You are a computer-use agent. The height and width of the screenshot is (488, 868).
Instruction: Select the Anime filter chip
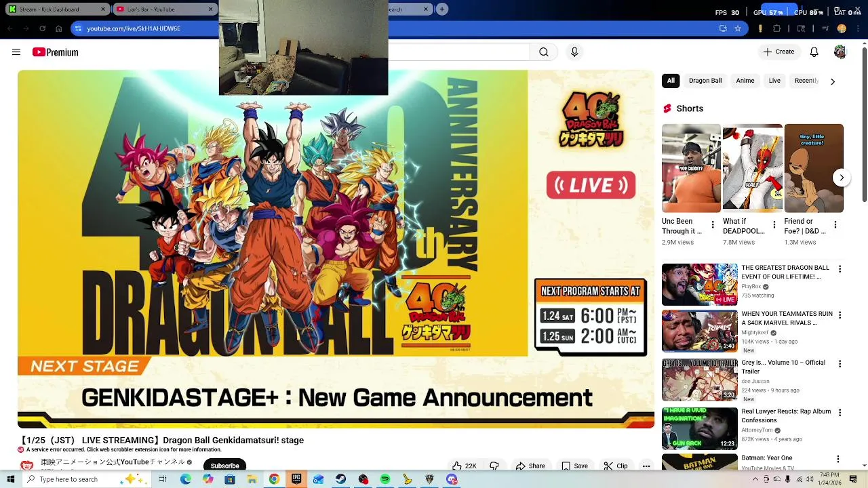point(745,81)
